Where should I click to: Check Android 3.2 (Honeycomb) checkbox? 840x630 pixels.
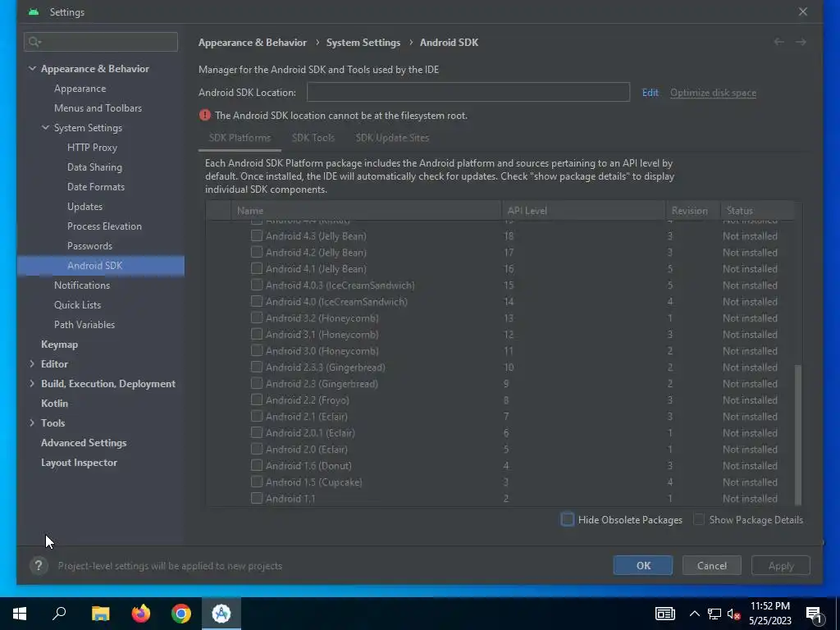coord(257,317)
